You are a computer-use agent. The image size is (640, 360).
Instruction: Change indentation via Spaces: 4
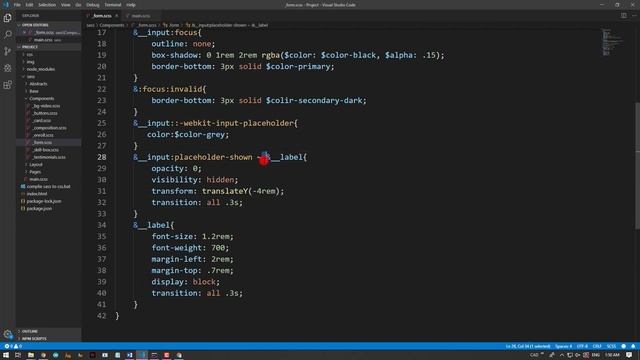tap(563, 346)
